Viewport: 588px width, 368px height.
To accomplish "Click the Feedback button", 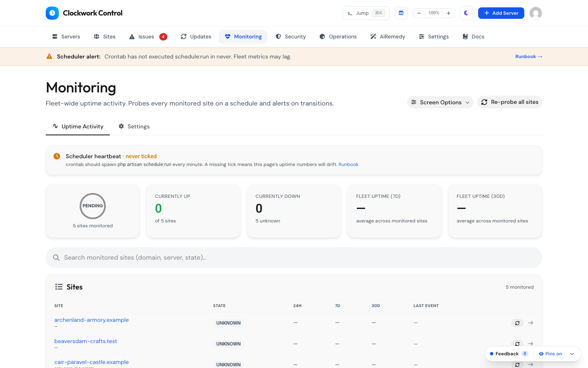I will click(x=509, y=354).
